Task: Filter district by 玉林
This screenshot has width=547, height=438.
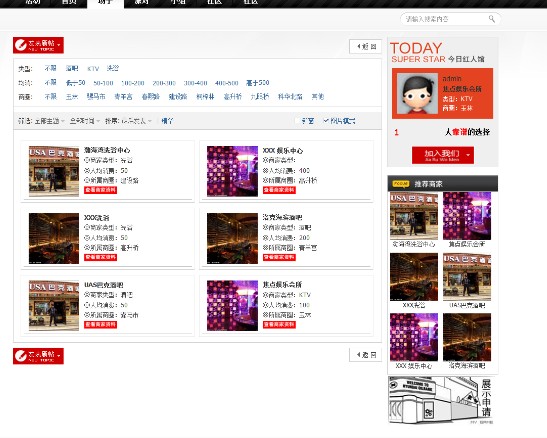Action: click(72, 97)
